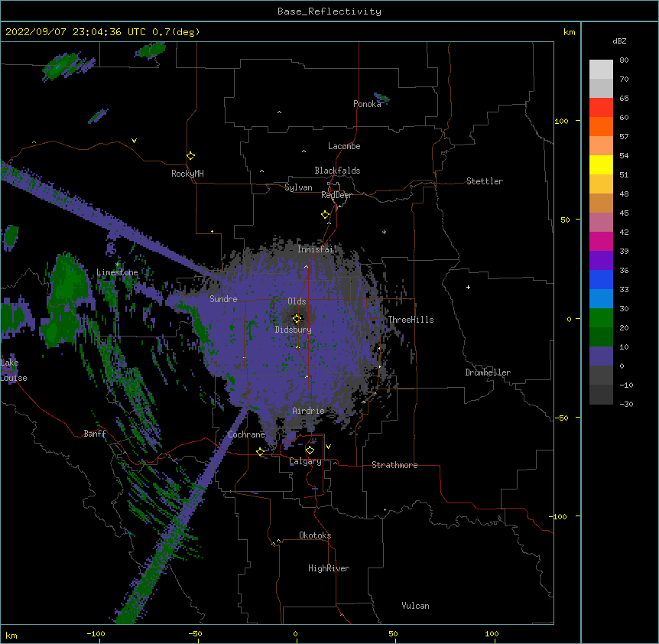Image resolution: width=659 pixels, height=644 pixels.
Task: Click the Calgary city label
Action: pos(306,461)
